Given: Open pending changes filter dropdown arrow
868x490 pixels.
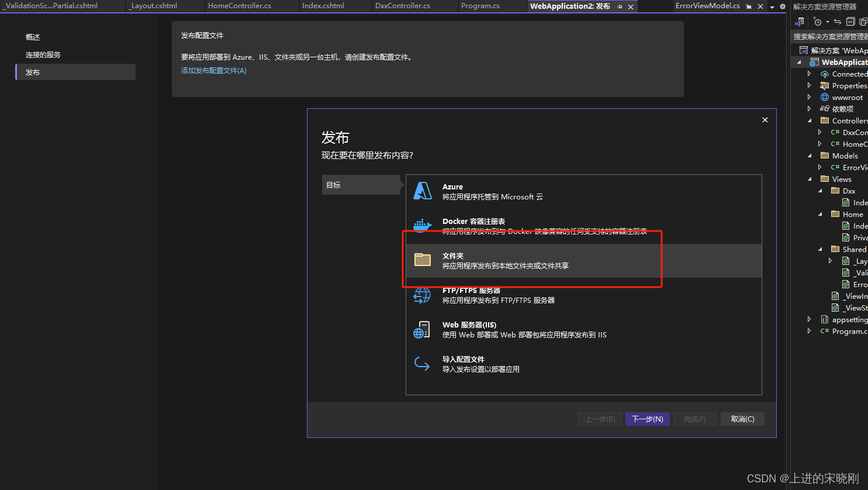Looking at the screenshot, I should pyautogui.click(x=827, y=22).
